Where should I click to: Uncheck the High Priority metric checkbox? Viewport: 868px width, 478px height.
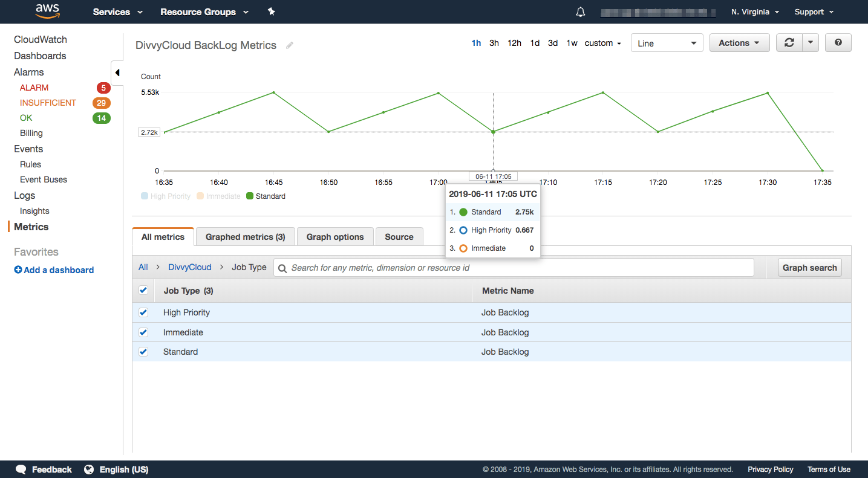point(143,312)
